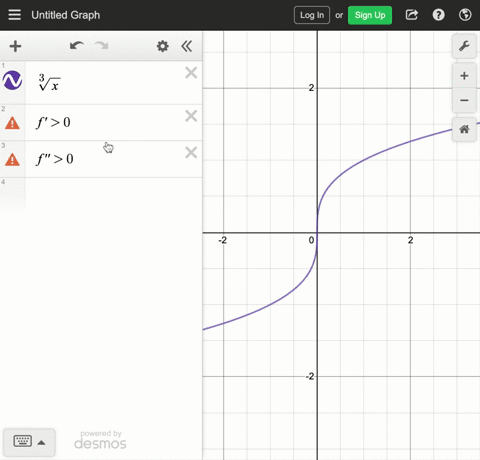Click the f'' > 0 expression
Screen dimensions: 480x460
(x=55, y=159)
